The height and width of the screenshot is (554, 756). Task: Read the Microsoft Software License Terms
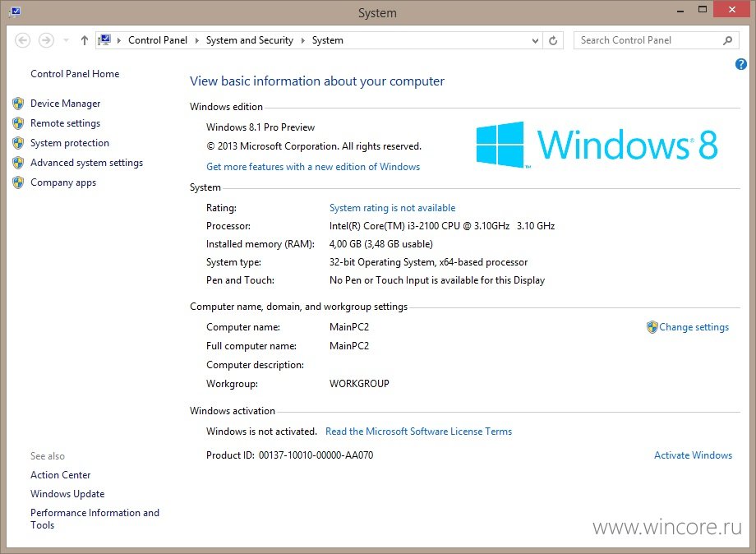[x=418, y=432]
